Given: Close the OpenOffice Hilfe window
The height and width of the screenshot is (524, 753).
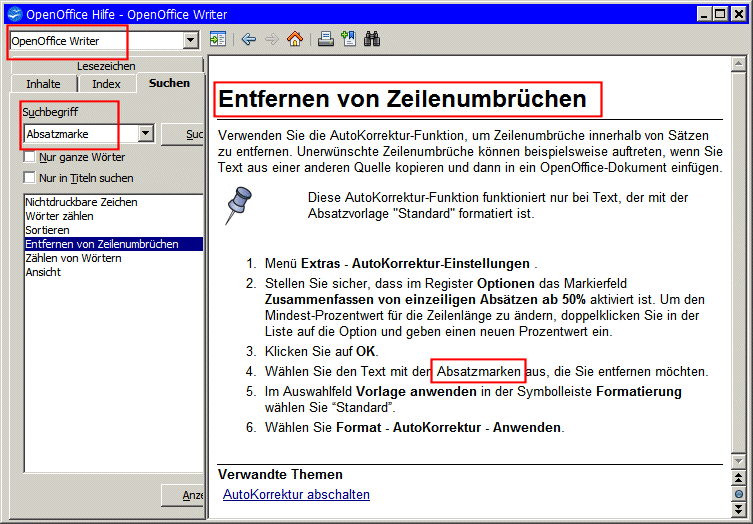Looking at the screenshot, I should (x=739, y=14).
